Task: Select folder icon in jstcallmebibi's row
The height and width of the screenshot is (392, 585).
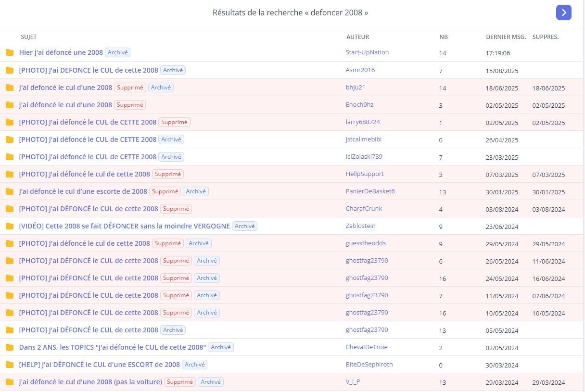Action: [10, 139]
